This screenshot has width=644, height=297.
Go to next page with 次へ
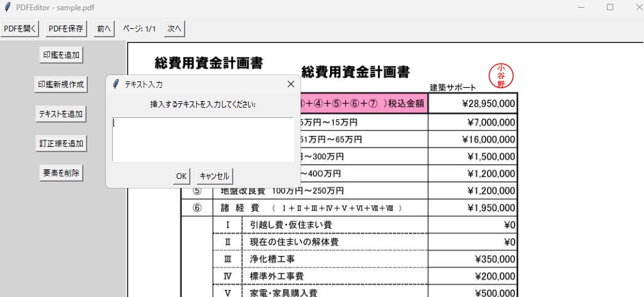[x=174, y=29]
